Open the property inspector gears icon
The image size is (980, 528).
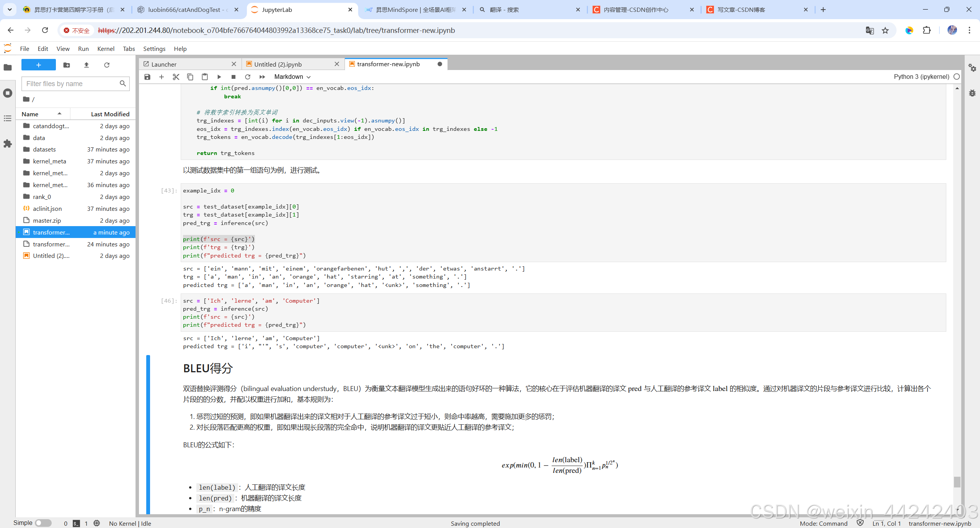972,68
